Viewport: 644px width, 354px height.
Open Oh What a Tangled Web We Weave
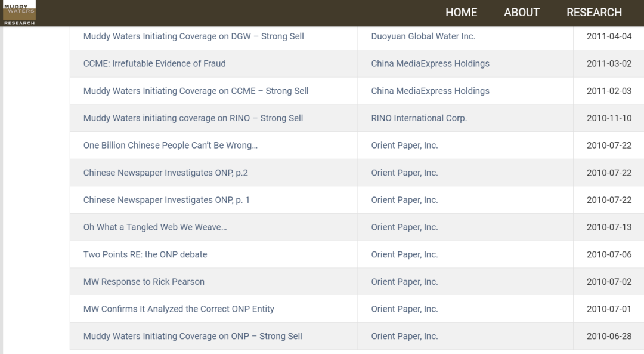[155, 227]
